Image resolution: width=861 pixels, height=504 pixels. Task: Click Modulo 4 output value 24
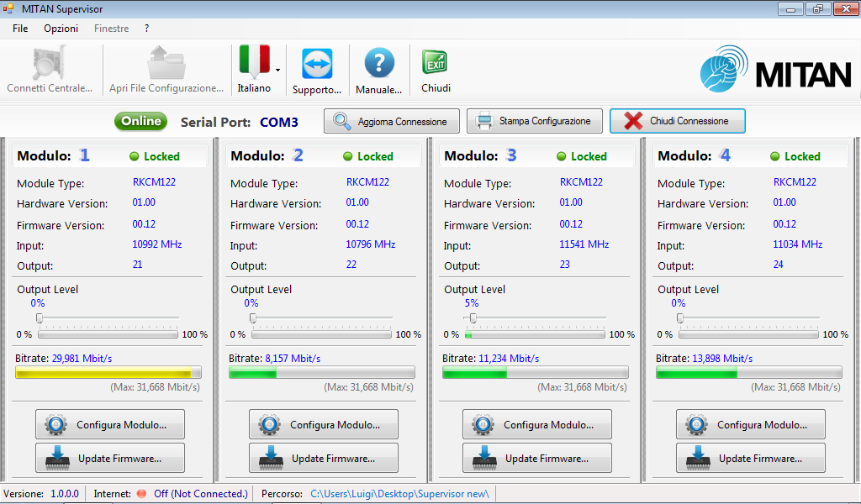778,265
